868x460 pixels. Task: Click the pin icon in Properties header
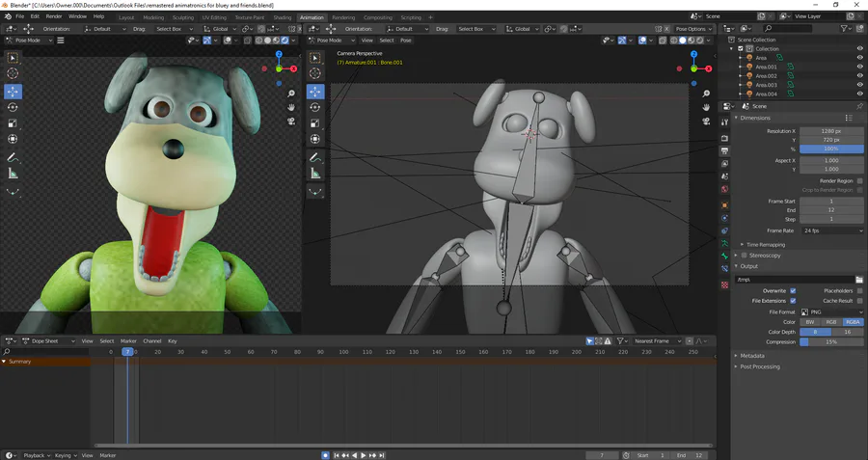[x=859, y=106]
